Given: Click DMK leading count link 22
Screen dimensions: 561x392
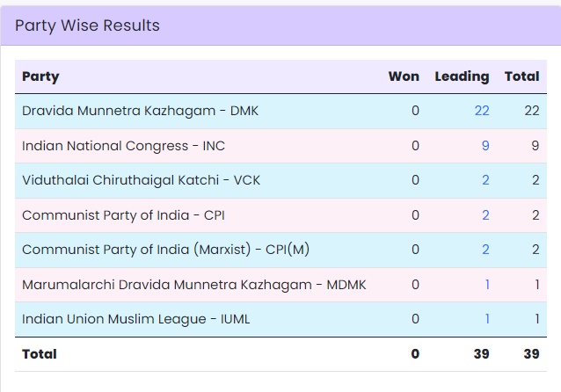Looking at the screenshot, I should [481, 111].
